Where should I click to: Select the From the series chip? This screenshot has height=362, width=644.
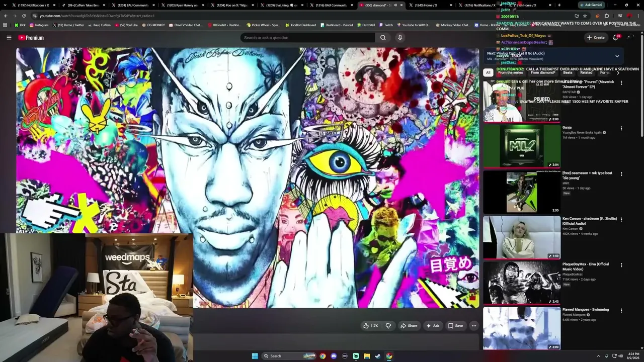click(x=511, y=72)
